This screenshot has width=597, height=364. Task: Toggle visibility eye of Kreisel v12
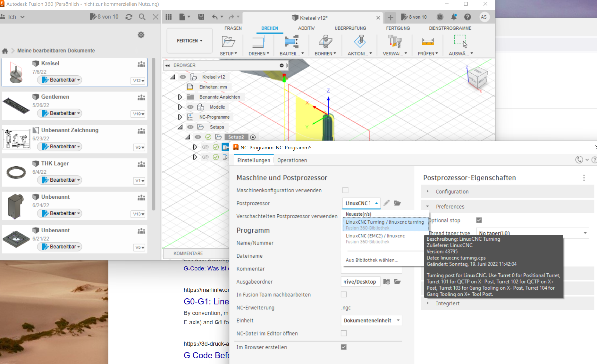tap(183, 77)
